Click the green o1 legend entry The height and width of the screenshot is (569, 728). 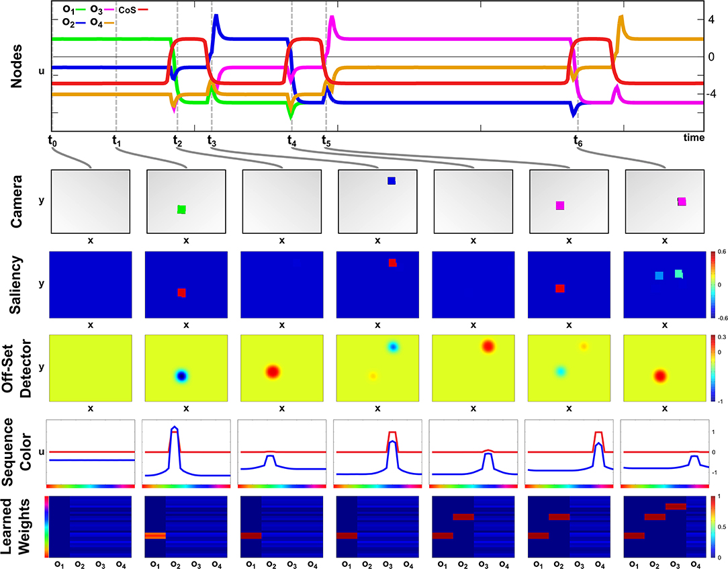(x=75, y=9)
